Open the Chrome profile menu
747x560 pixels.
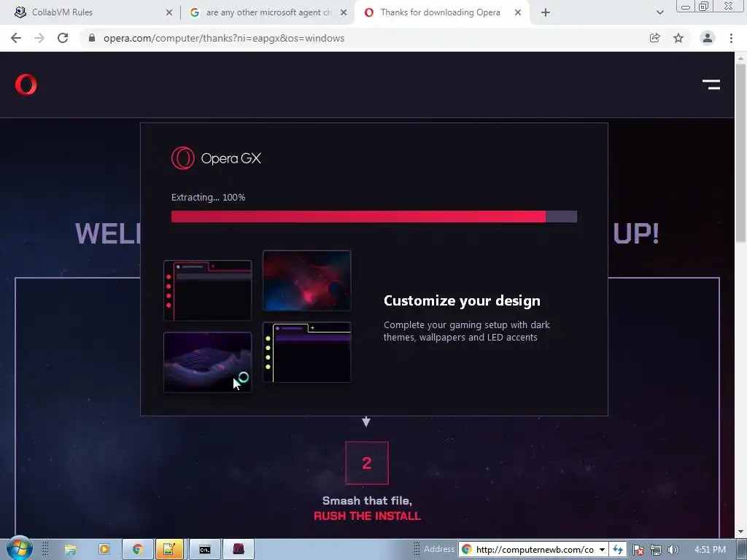tap(708, 38)
